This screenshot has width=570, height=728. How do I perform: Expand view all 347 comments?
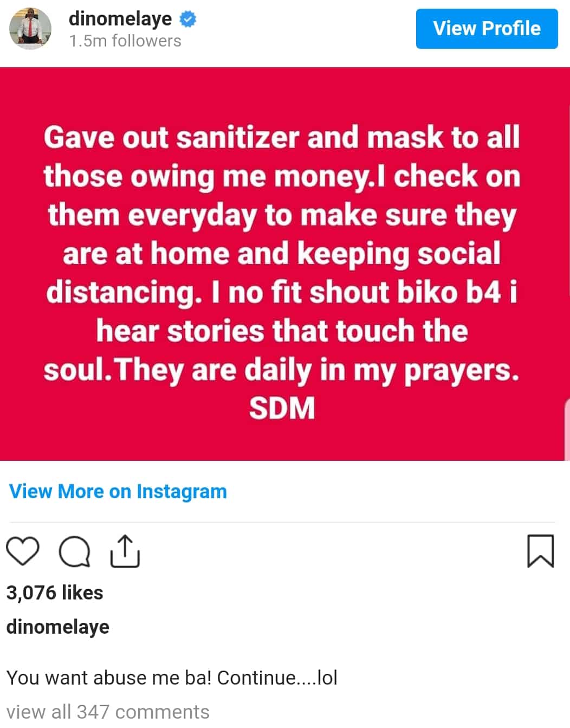(x=108, y=711)
